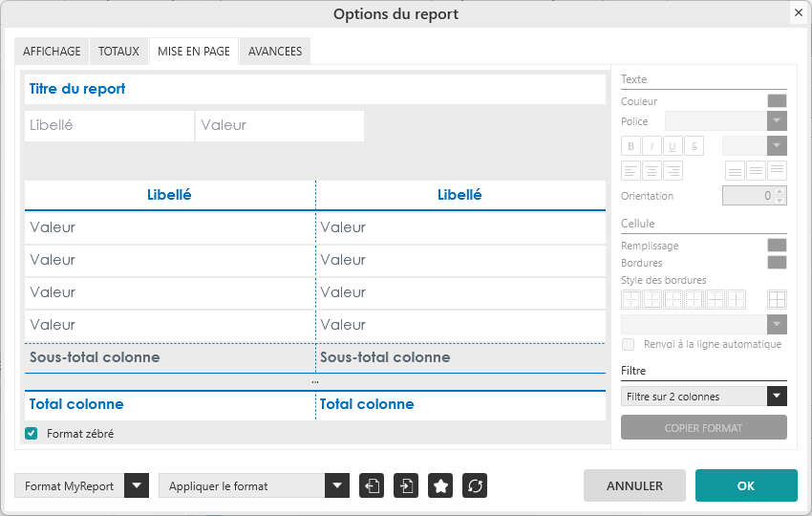812x516 pixels.
Task: Click the export format icon button
Action: pyautogui.click(x=372, y=485)
